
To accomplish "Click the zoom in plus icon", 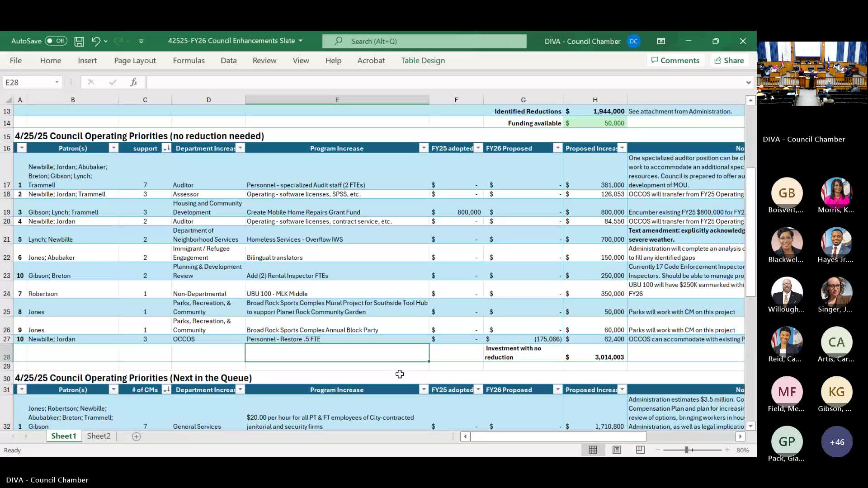I will [x=727, y=450].
